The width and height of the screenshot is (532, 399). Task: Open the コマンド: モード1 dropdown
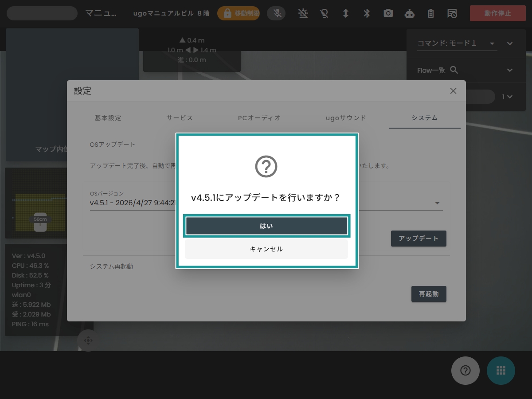click(x=457, y=43)
